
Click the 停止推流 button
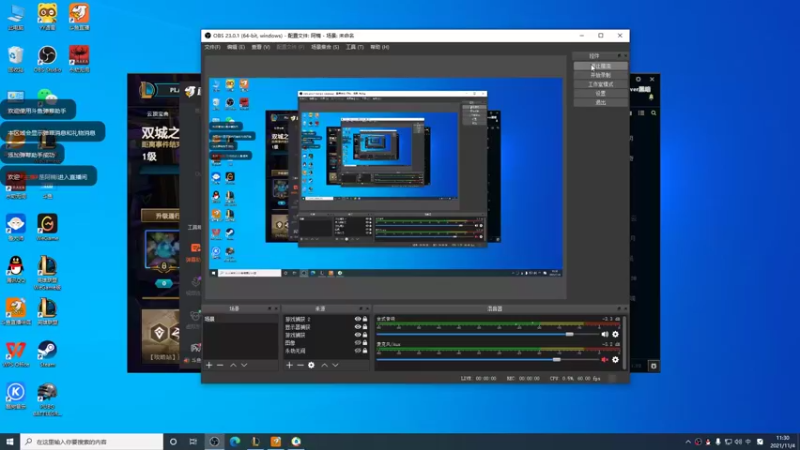point(601,66)
